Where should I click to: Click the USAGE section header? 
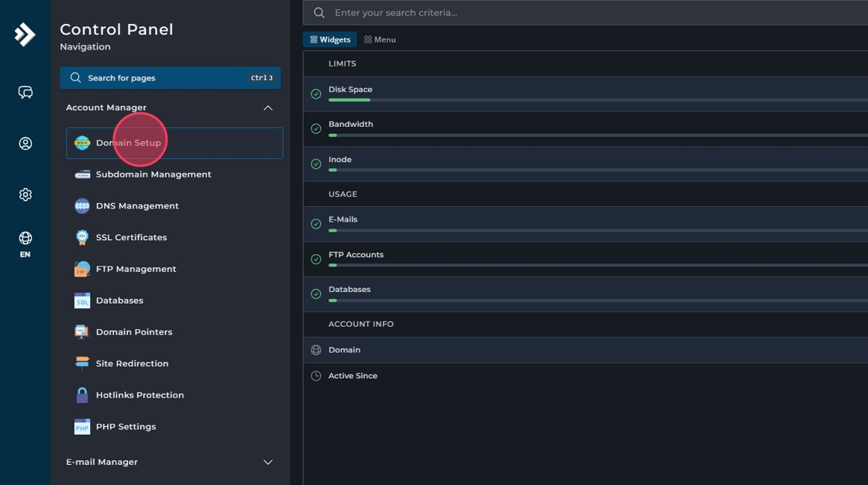click(x=343, y=194)
